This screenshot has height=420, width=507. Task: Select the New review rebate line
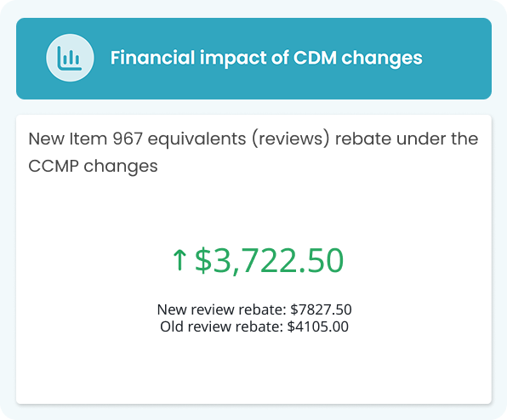[x=254, y=309]
